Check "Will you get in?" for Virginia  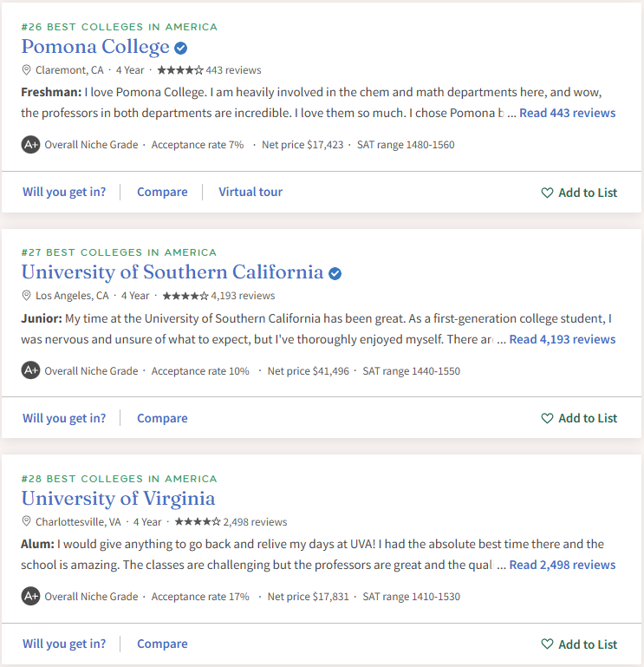pyautogui.click(x=64, y=644)
